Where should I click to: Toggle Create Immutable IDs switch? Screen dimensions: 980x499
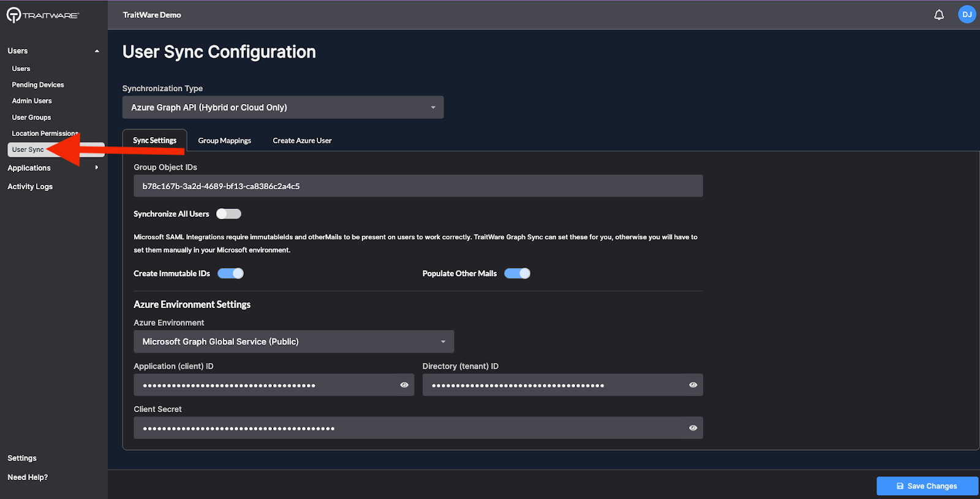point(231,274)
